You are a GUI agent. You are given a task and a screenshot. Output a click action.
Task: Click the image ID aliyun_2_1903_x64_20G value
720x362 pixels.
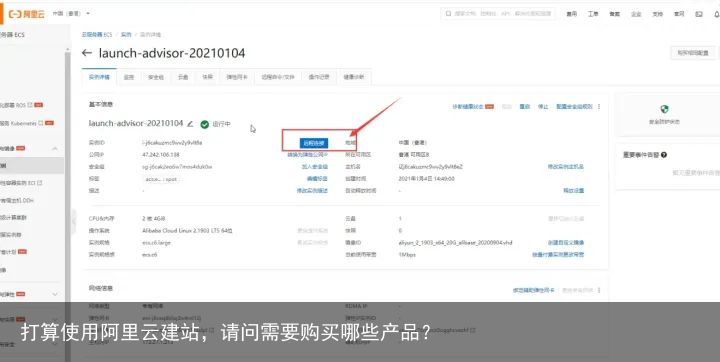pos(456,243)
